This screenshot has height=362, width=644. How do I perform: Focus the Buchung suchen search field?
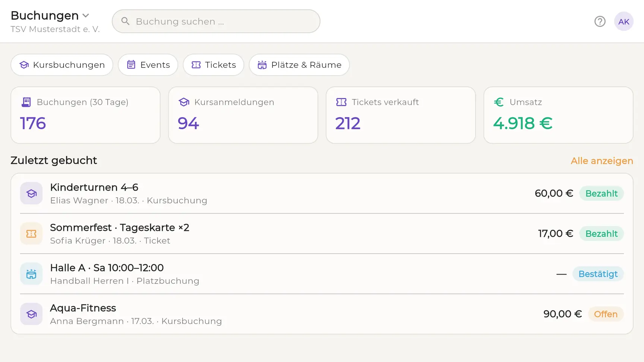point(216,21)
